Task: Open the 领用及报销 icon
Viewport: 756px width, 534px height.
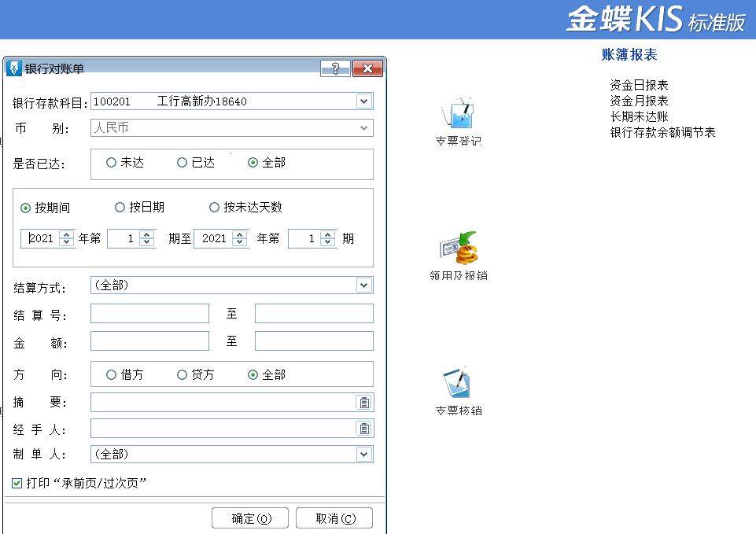Action: coord(458,249)
